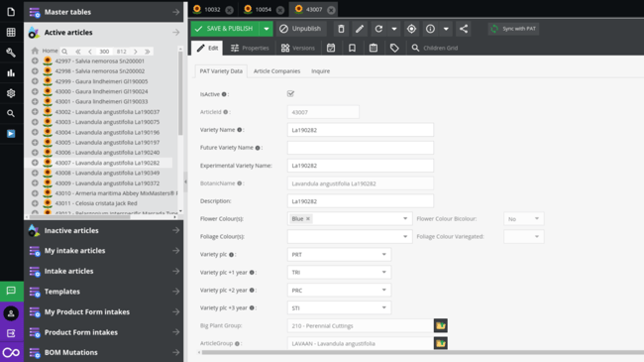Click the Sync with PAT button
The image size is (644, 362).
(513, 29)
